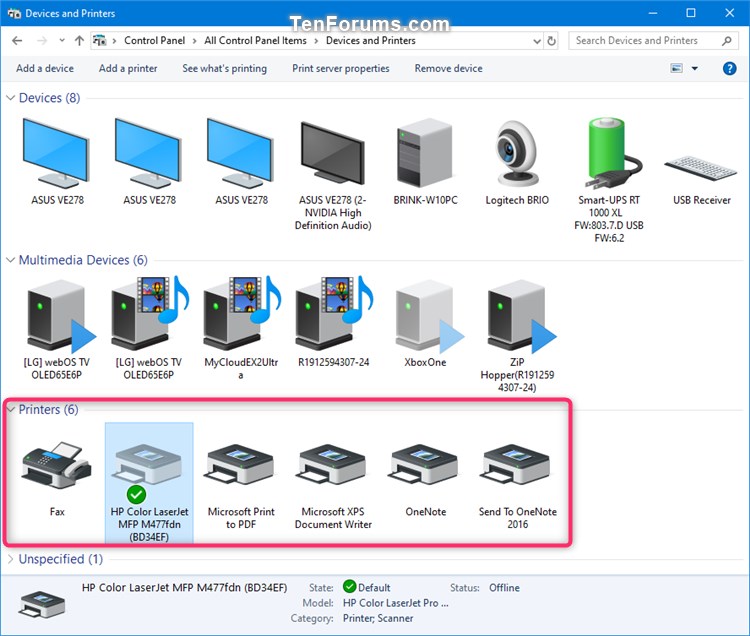Collapse the Devices (8) group

pyautogui.click(x=10, y=98)
